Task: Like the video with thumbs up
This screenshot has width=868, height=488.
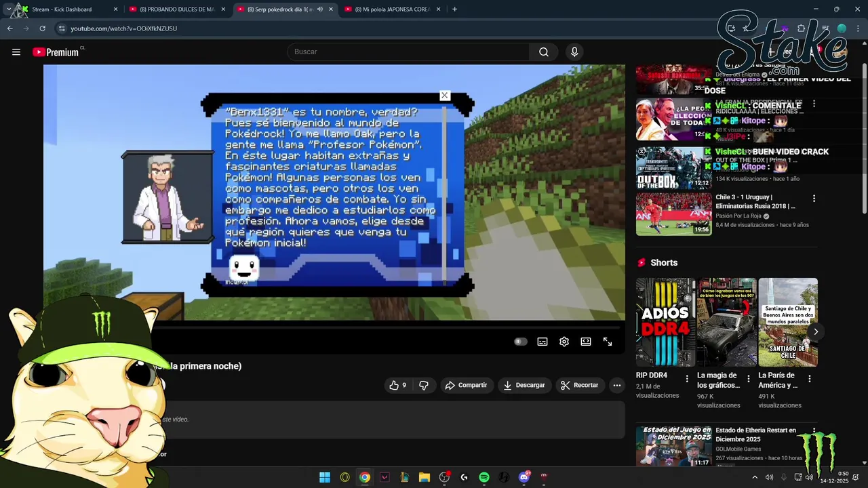Action: 398,385
